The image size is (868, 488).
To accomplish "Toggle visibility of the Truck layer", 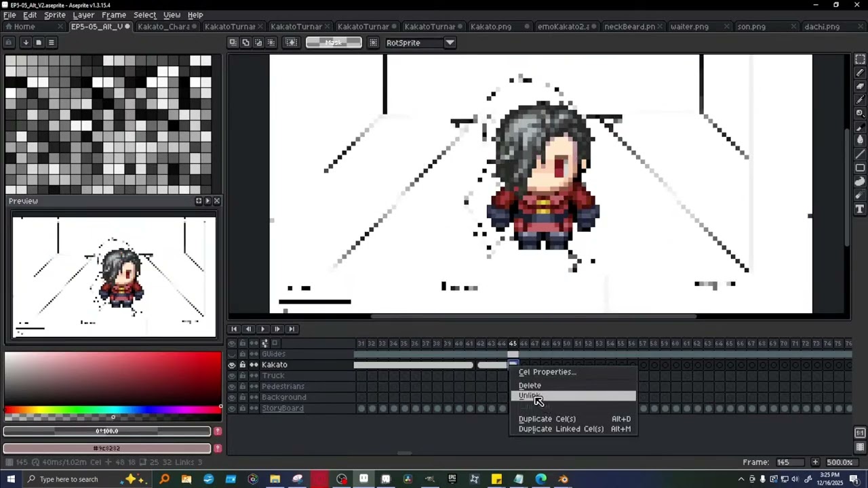I will pyautogui.click(x=232, y=375).
